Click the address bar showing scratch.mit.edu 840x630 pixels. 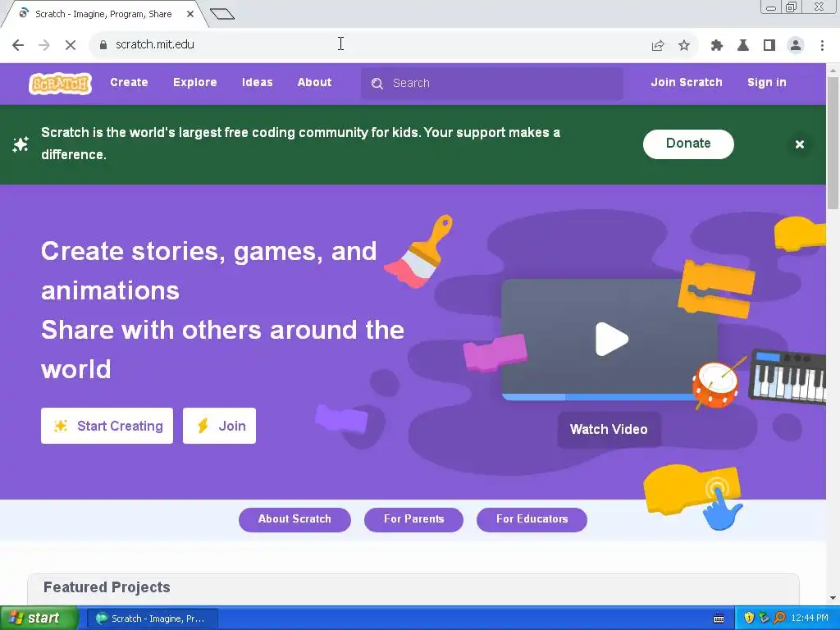[370, 45]
